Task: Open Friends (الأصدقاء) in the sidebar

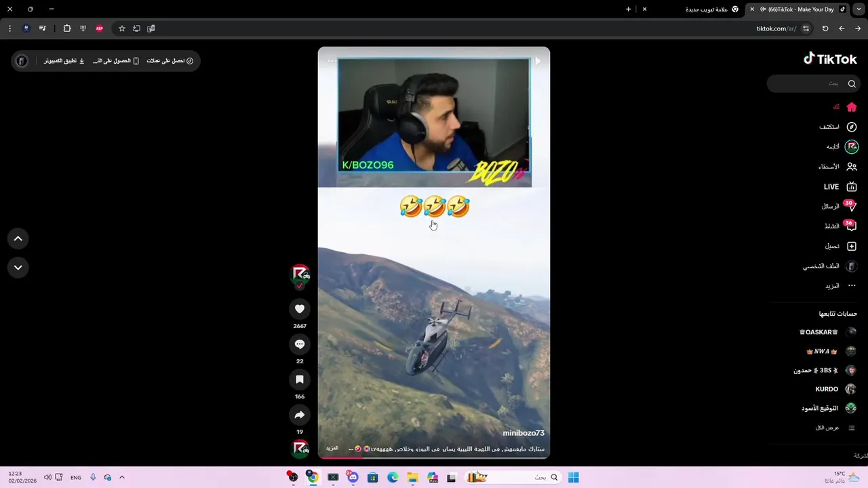Action: 838,167
